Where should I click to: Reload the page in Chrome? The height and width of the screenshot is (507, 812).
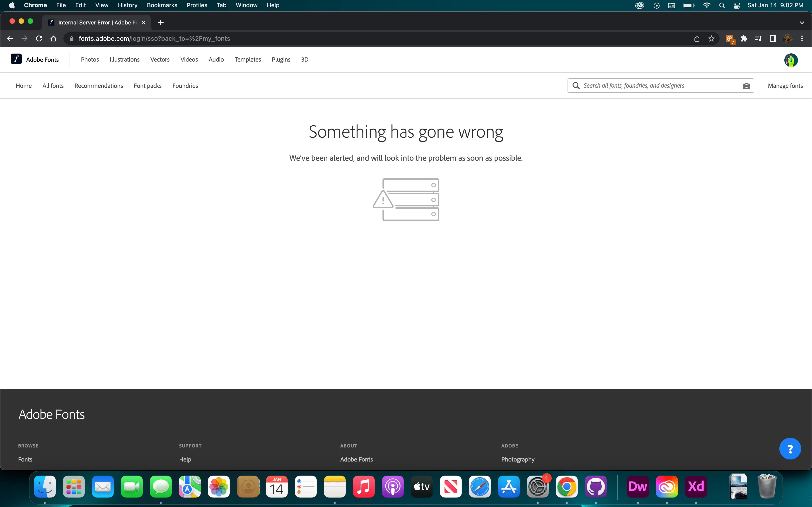pos(39,38)
